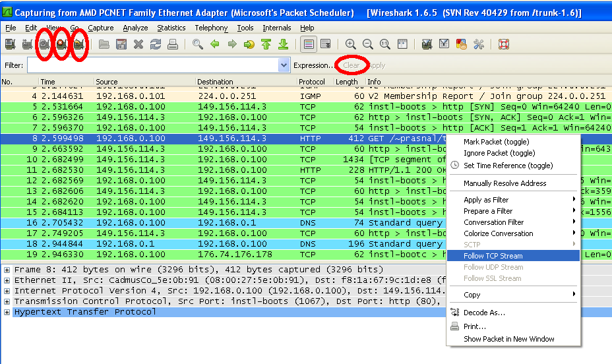Expand Transmission Control Protocol row
This screenshot has width=612, height=364.
tap(7, 301)
